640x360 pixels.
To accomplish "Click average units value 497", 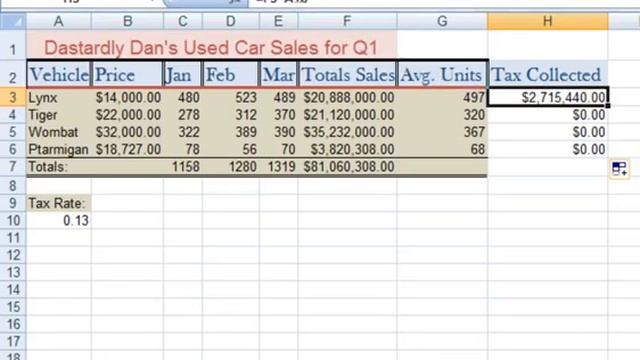I will click(442, 98).
